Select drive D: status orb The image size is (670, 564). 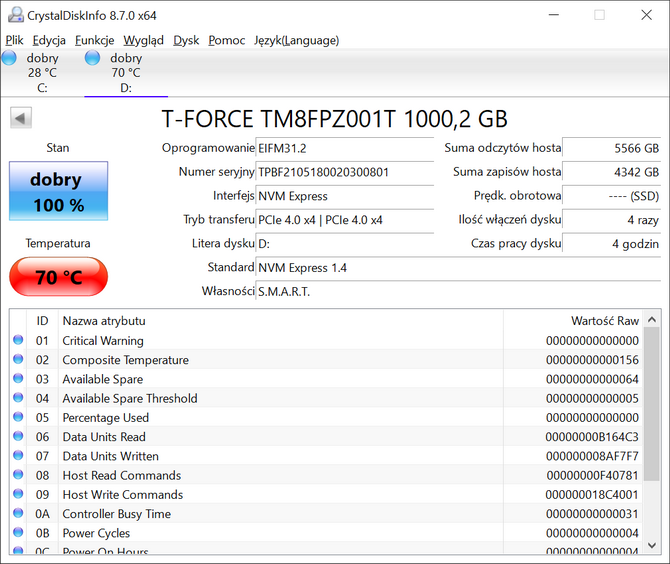(93, 58)
